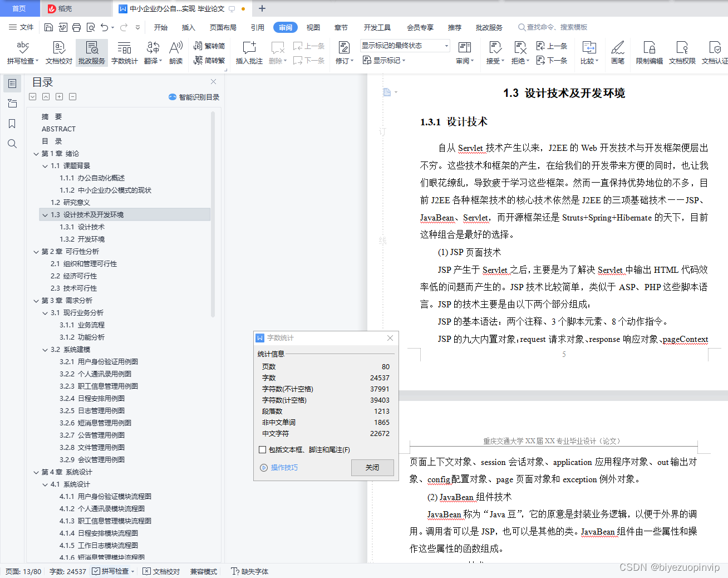The image size is (728, 578).
Task: Click 首页 home tab
Action: point(19,8)
